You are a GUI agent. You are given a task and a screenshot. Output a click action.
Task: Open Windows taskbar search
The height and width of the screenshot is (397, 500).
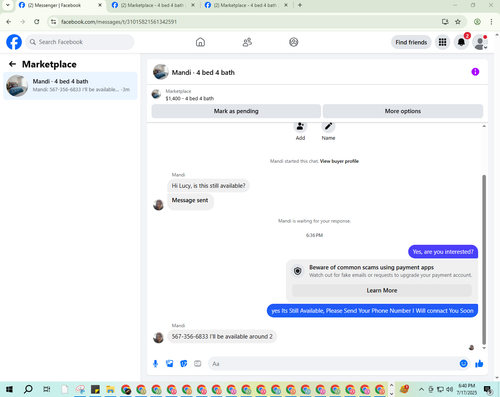tap(28, 389)
